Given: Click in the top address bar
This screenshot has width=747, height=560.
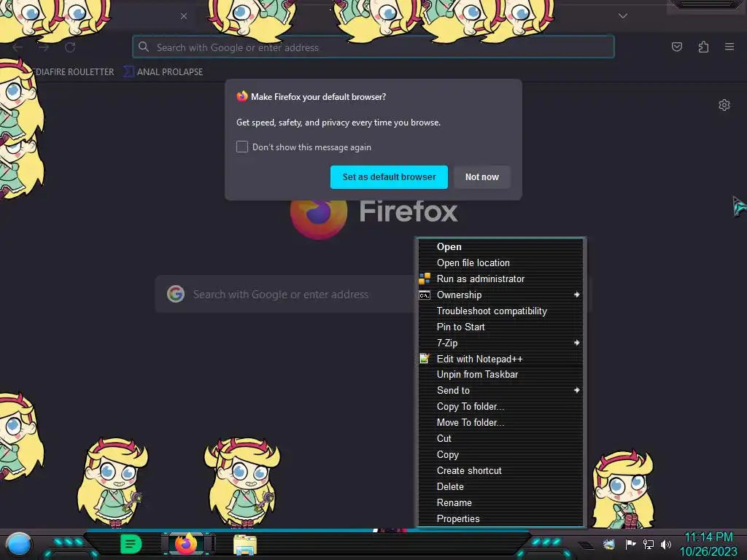Looking at the screenshot, I should 373,47.
